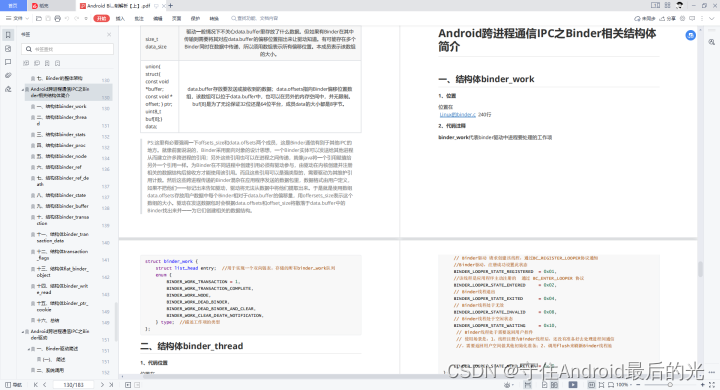
Task: Click the slideshow play icon in the status bar
Action: [573, 385]
